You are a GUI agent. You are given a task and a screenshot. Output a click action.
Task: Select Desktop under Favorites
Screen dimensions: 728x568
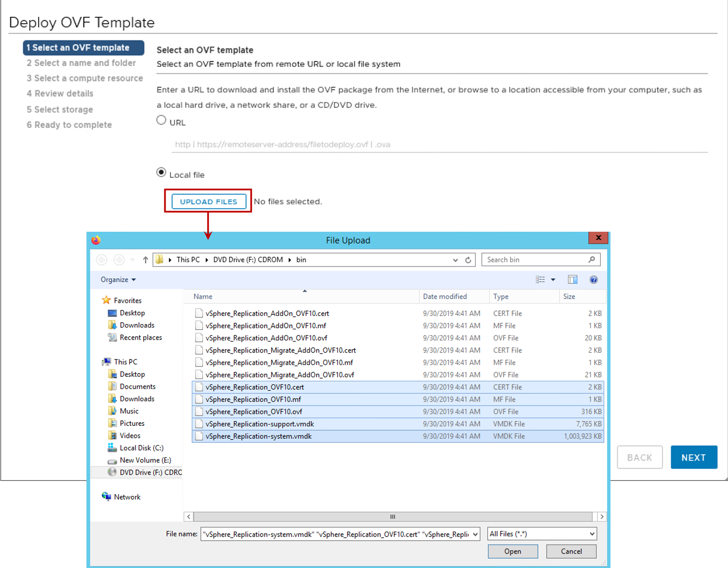127,313
